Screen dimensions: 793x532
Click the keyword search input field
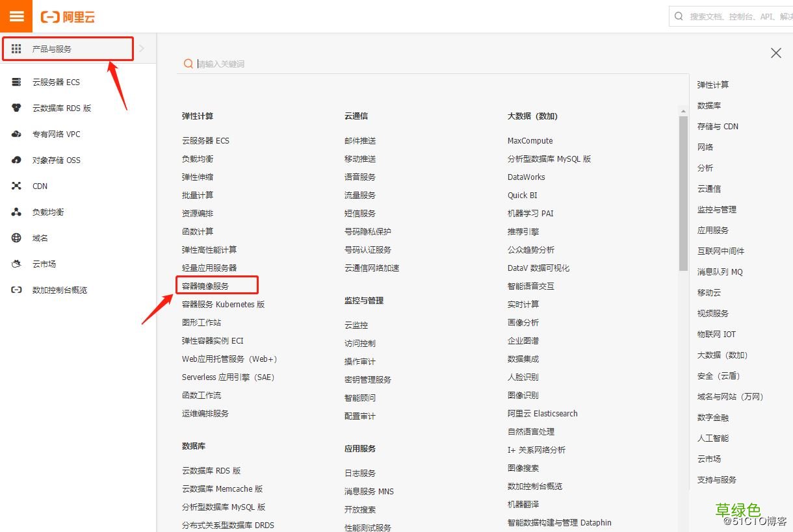point(325,63)
